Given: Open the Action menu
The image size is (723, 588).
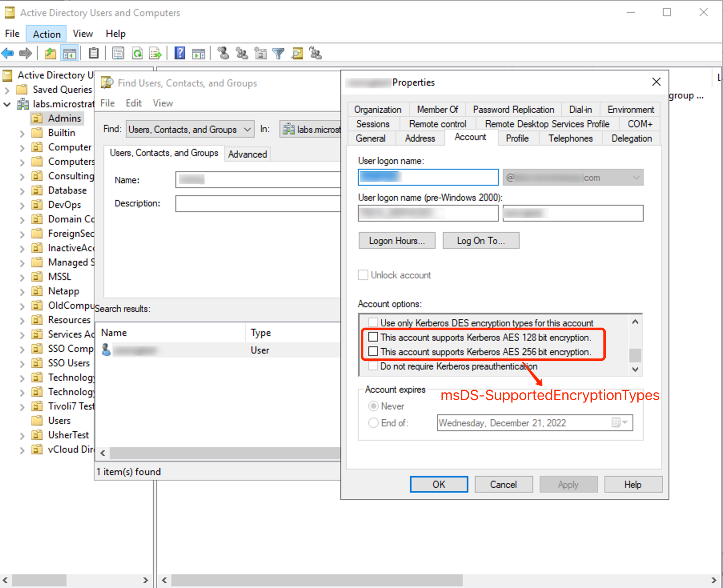Looking at the screenshot, I should [x=46, y=33].
